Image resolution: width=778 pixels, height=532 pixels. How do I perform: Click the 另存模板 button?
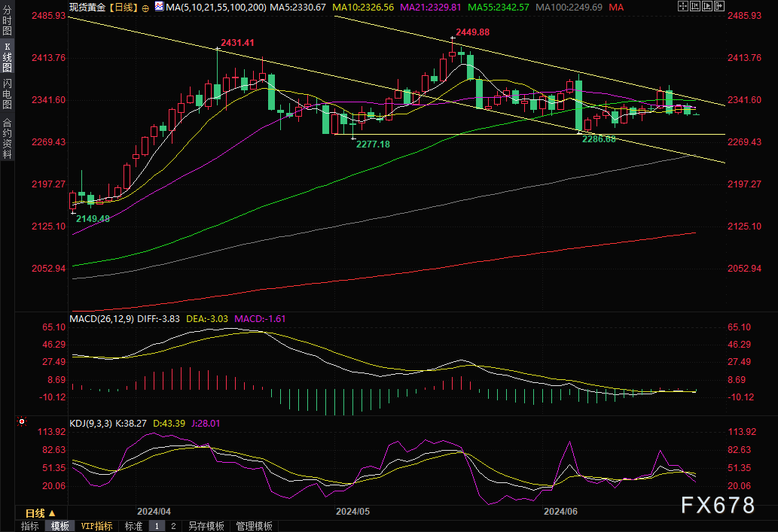click(x=206, y=526)
